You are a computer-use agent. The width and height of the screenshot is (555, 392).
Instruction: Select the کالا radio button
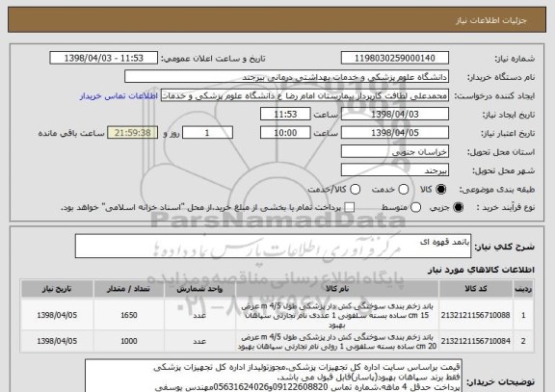click(x=440, y=190)
